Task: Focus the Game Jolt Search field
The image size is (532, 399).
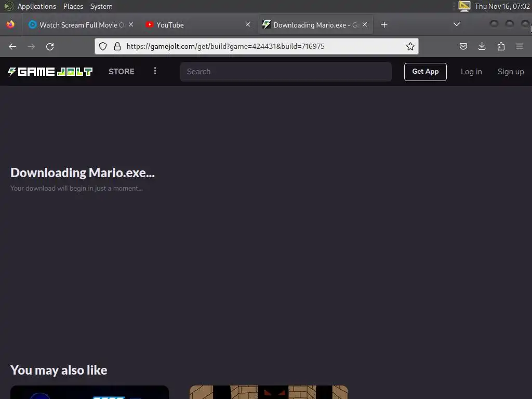Action: tap(286, 72)
